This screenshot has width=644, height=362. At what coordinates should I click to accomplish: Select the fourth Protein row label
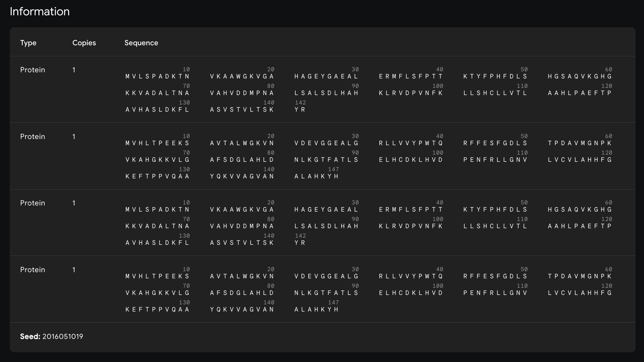(x=33, y=270)
